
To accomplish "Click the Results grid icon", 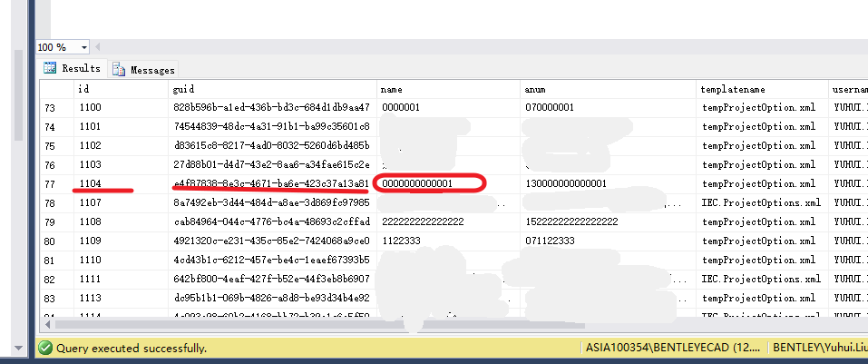I will click(50, 68).
